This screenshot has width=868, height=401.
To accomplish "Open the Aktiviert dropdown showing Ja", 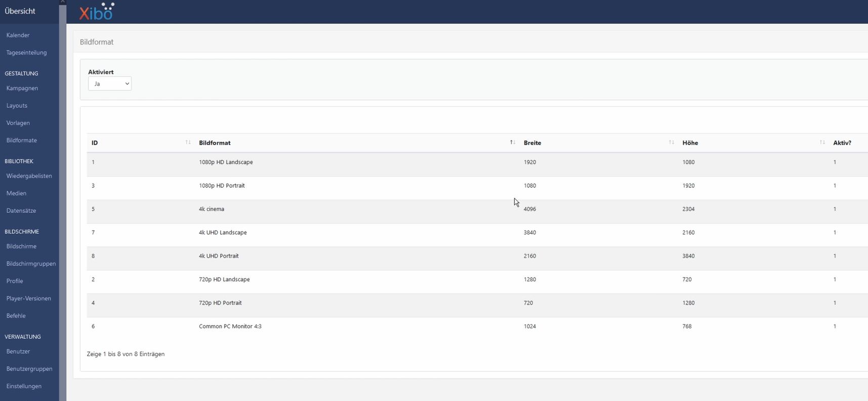I will [x=110, y=83].
